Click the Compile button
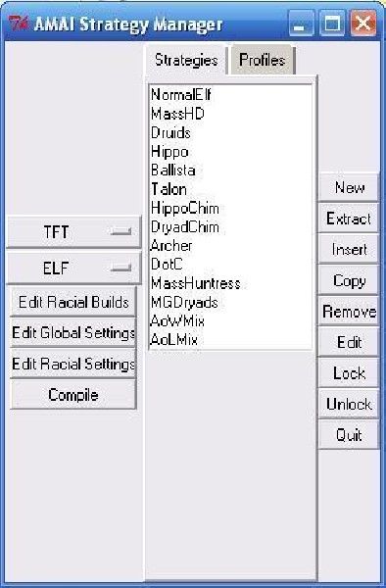This screenshot has height=588, width=386. click(73, 395)
